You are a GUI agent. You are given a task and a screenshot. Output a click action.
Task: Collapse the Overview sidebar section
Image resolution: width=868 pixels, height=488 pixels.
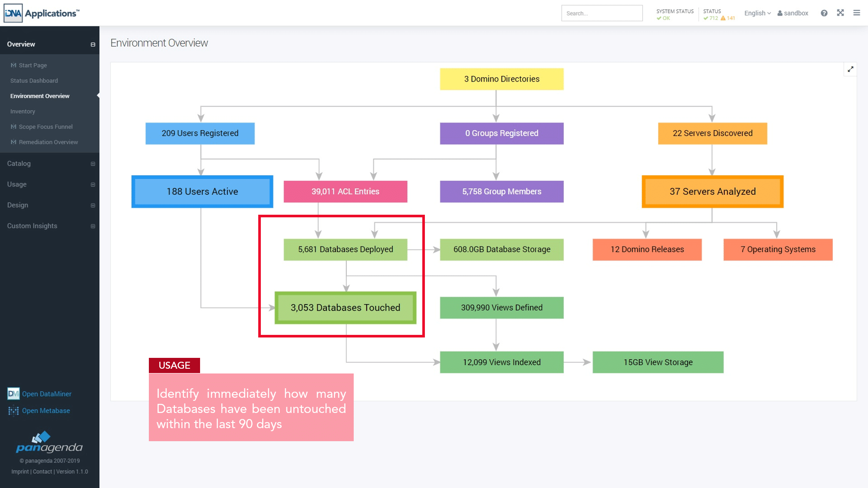tap(92, 45)
